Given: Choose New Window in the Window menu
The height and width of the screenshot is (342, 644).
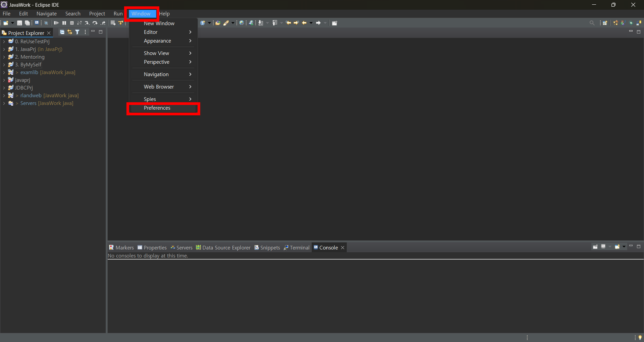Looking at the screenshot, I should 163,23.
